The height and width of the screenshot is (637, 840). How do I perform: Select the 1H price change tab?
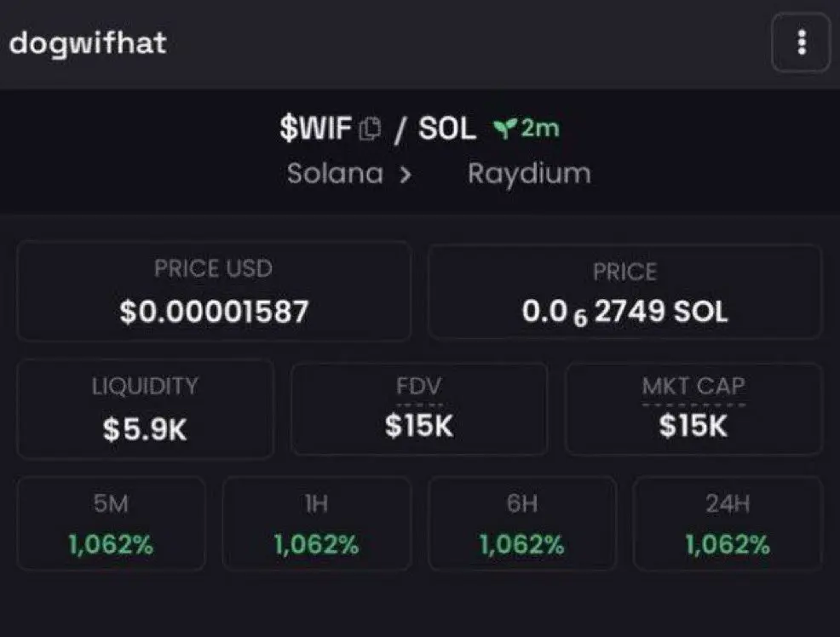(317, 524)
